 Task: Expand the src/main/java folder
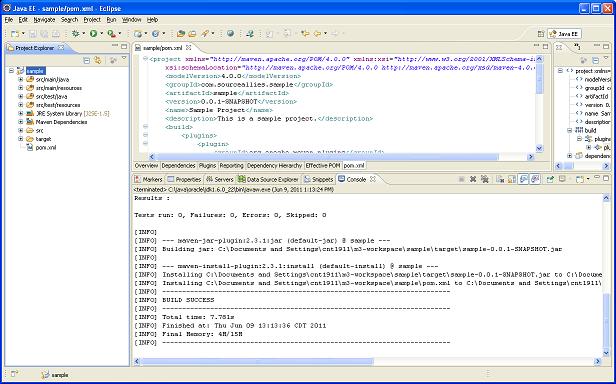(20, 79)
